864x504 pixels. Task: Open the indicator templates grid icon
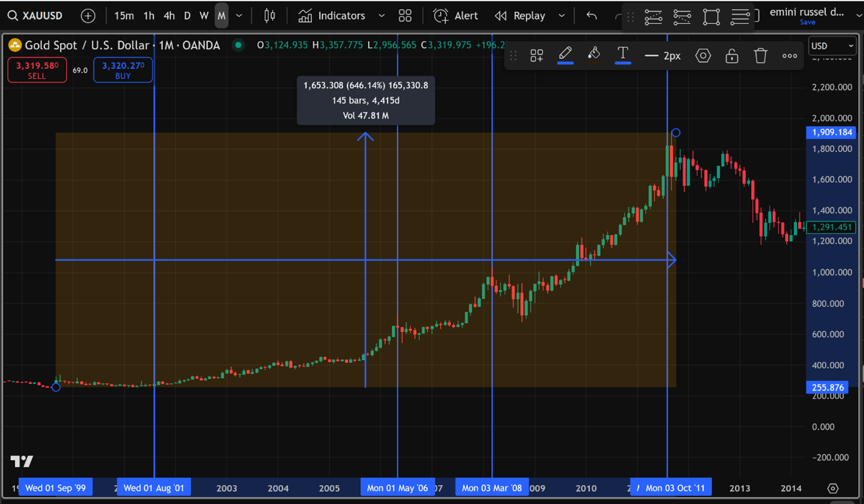405,16
